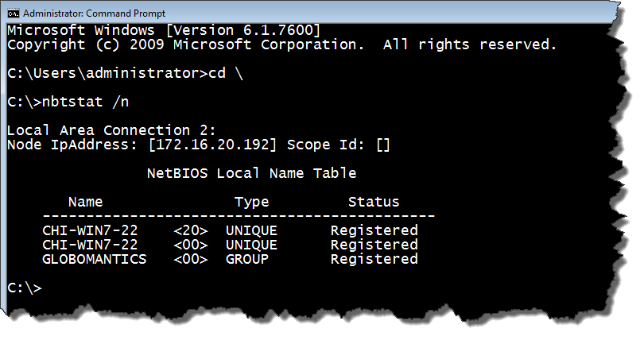Click the "cd \" command line
644x340 pixels.
click(x=125, y=73)
